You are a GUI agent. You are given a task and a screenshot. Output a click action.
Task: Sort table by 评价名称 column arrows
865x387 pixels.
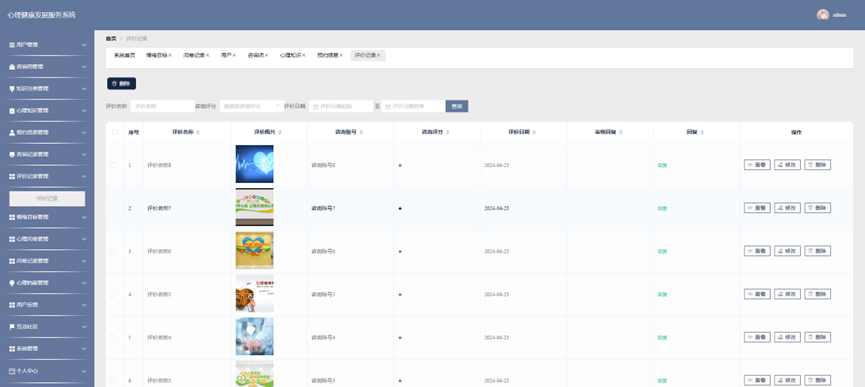pos(198,133)
